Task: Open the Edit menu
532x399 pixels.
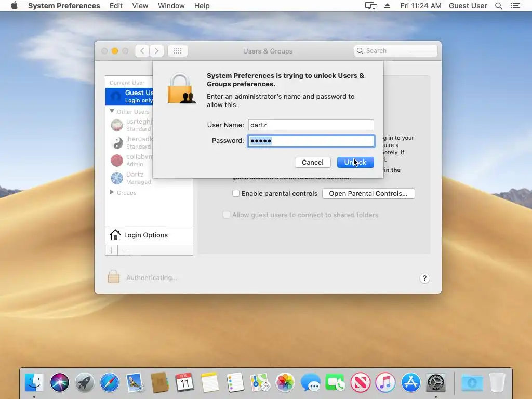Action: [x=116, y=6]
